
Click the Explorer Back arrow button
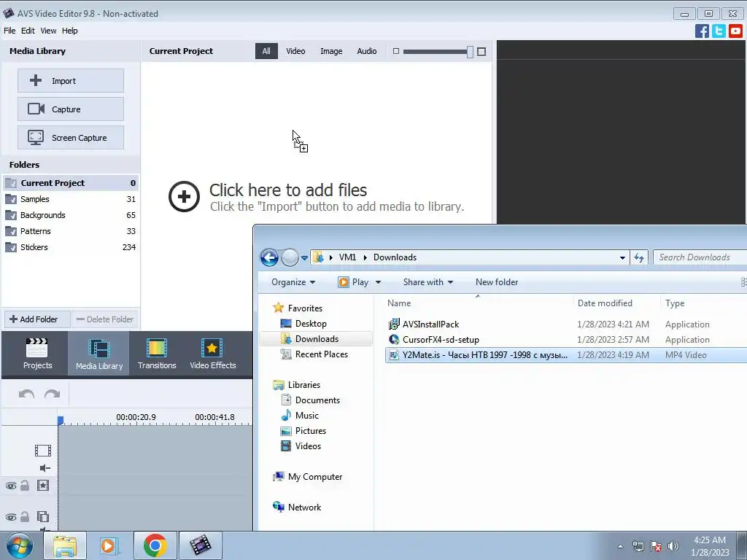click(x=269, y=257)
